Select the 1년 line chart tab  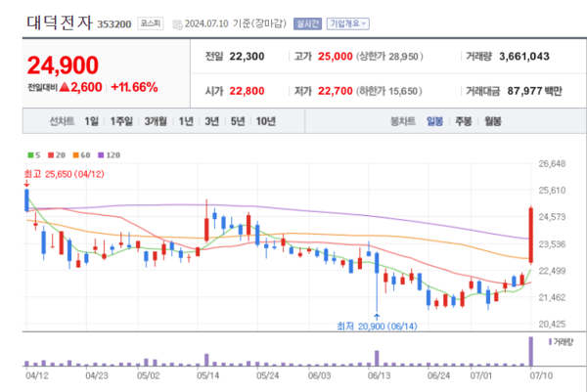(186, 121)
